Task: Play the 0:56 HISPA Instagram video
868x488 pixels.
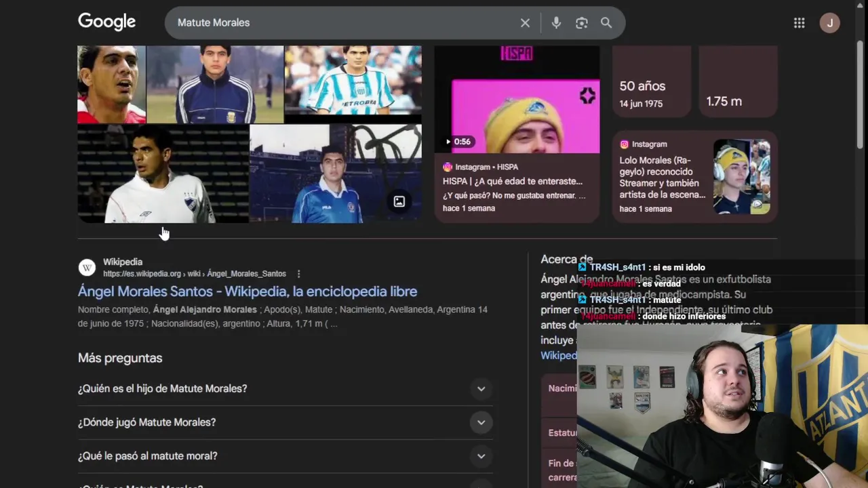Action: (517, 100)
